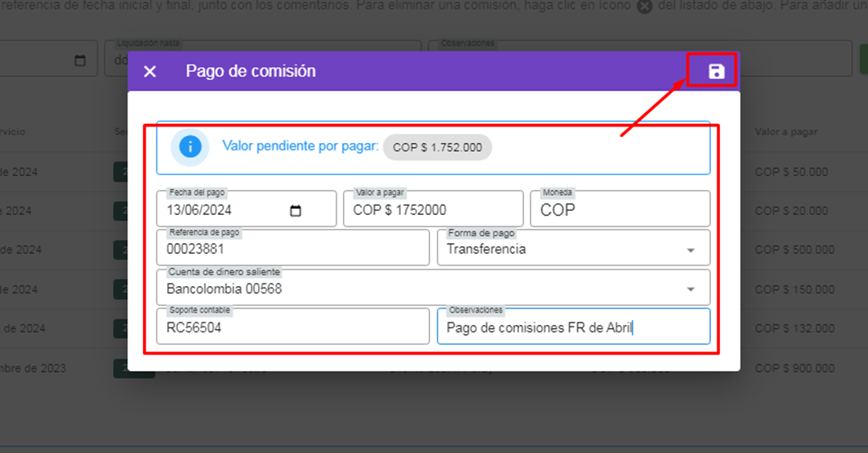Click the Referencia de pago field

292,249
